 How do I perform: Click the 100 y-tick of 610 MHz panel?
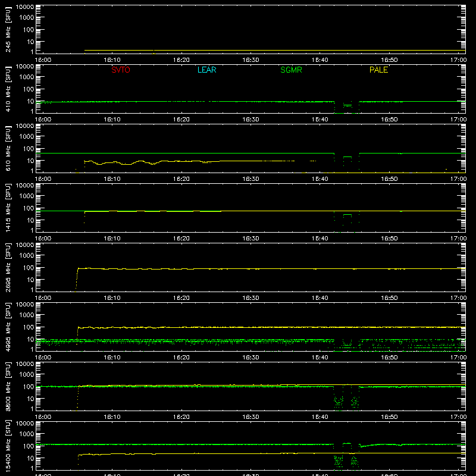[x=29, y=148]
